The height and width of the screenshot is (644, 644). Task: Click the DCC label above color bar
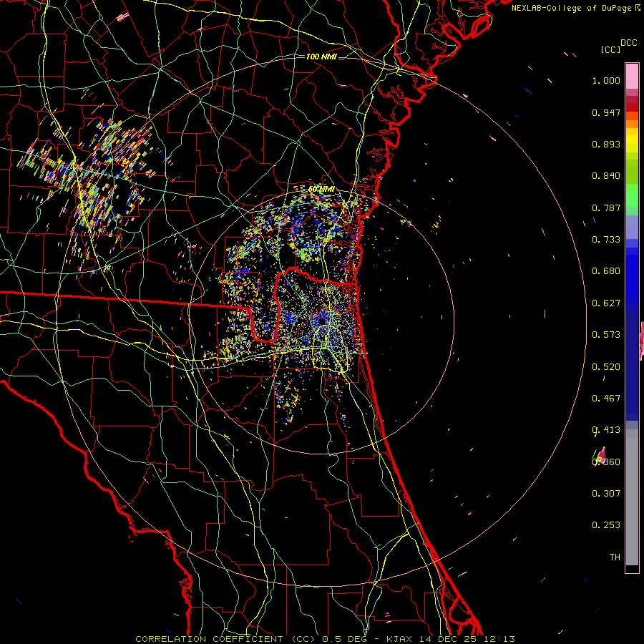(x=628, y=43)
